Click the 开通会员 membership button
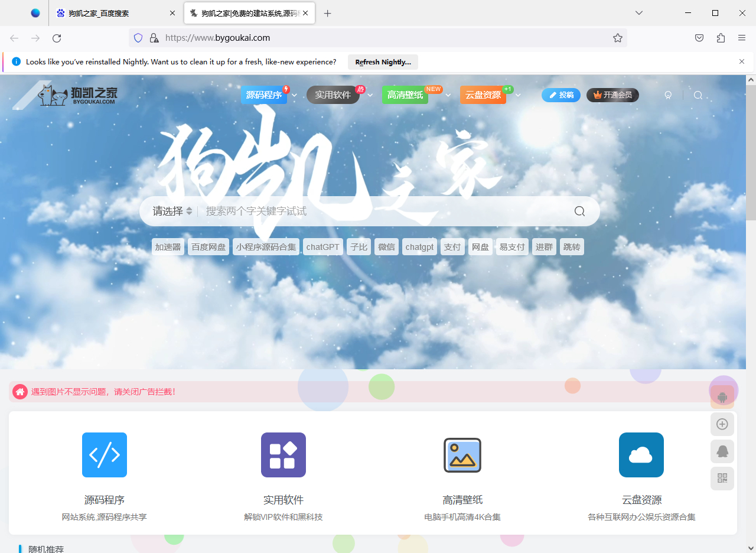 pyautogui.click(x=612, y=95)
